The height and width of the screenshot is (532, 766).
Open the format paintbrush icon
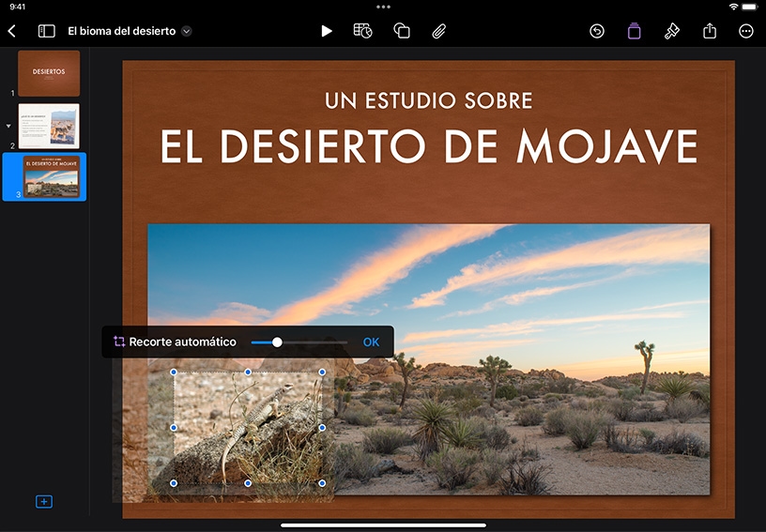coord(672,31)
